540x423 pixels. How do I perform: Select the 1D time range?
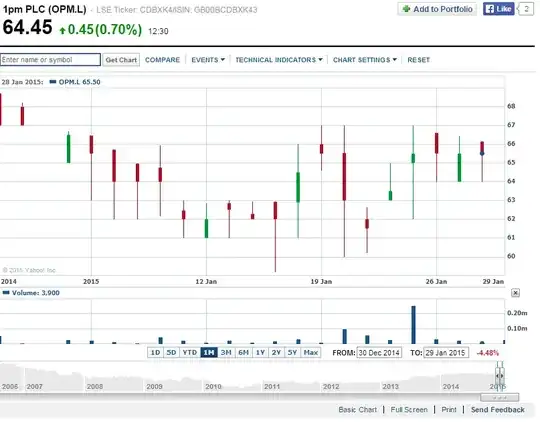point(155,352)
